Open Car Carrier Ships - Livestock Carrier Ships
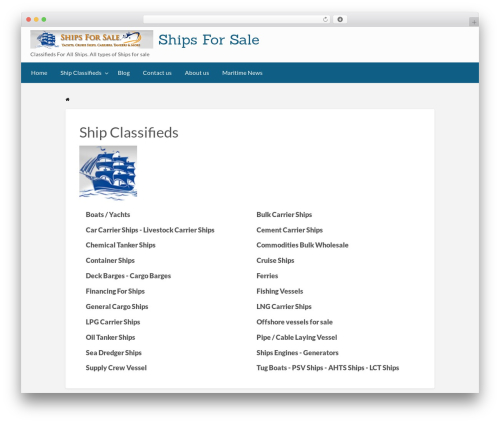 coord(150,230)
